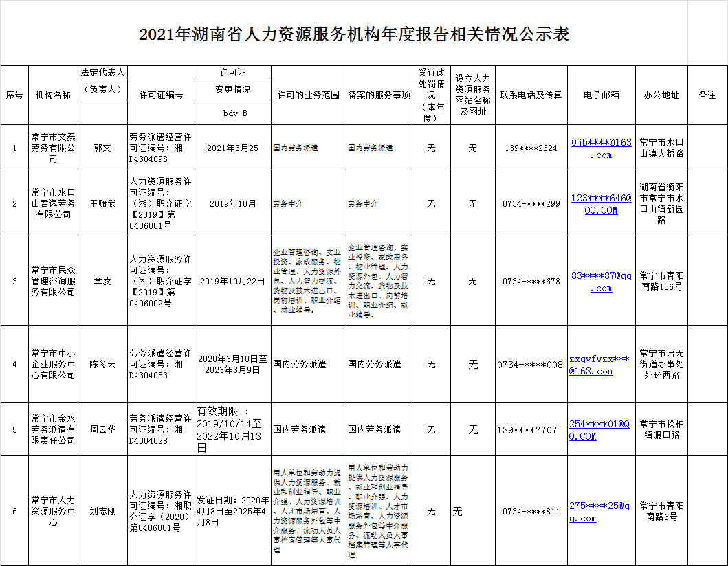Select phone cell 139****2624
The width and height of the screenshot is (728, 566).
tap(531, 148)
